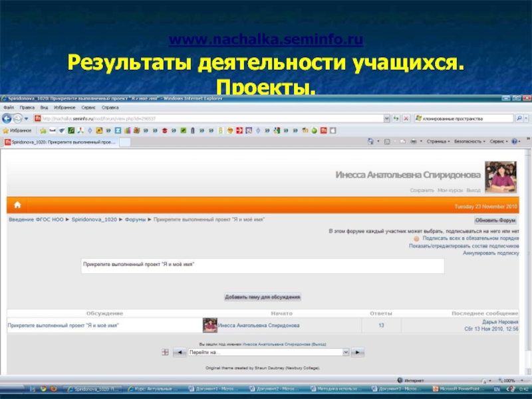Screen dimensions: 532x399
Task: Click the RSS feeds icon in the command bar
Action: pos(387,142)
